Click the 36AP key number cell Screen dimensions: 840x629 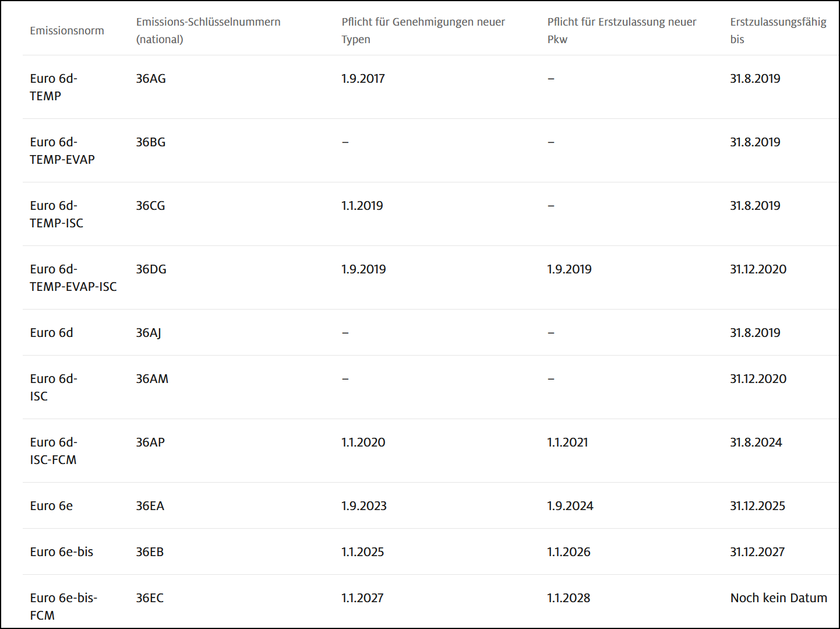[x=150, y=442]
